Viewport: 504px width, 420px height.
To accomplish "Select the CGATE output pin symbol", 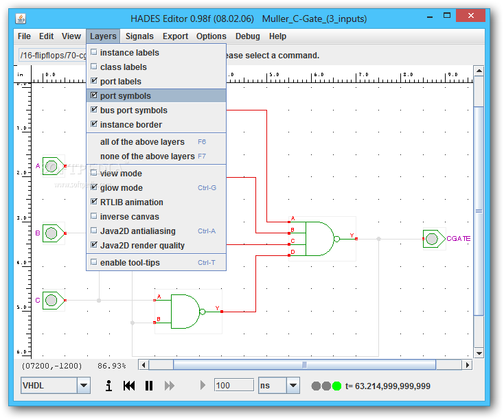I will pyautogui.click(x=434, y=239).
